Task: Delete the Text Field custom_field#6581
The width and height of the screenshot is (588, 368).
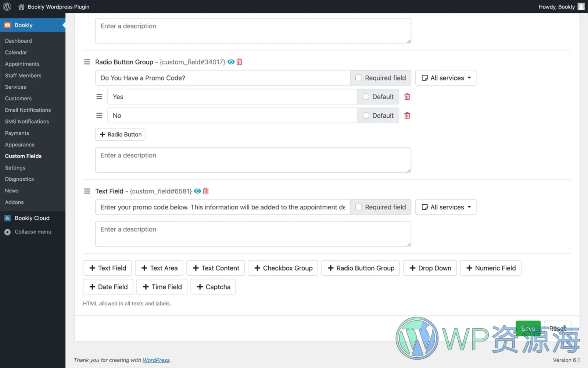Action: click(206, 191)
